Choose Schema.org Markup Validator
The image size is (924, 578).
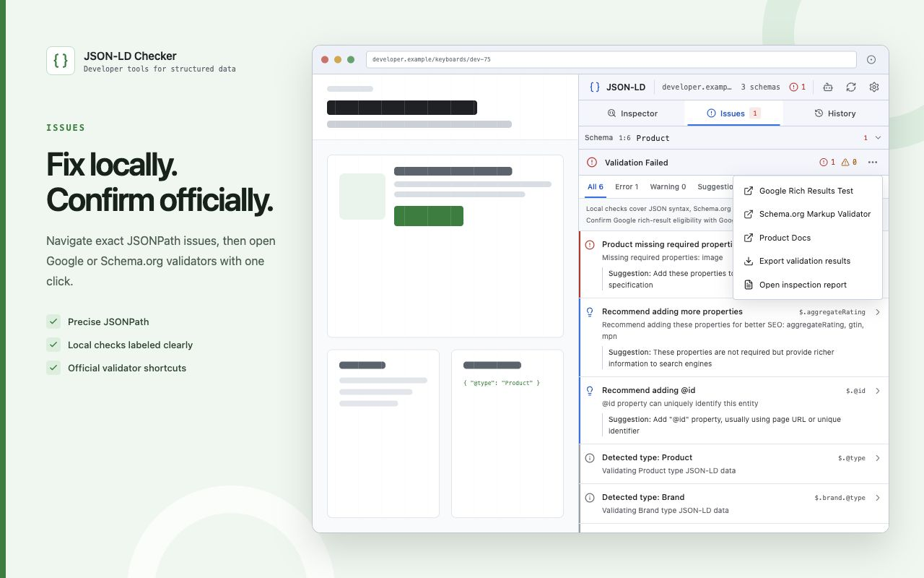coord(808,215)
